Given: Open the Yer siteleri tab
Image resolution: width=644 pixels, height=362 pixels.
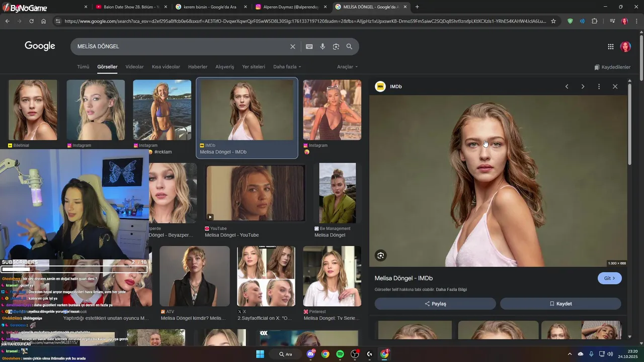Looking at the screenshot, I should (x=254, y=67).
